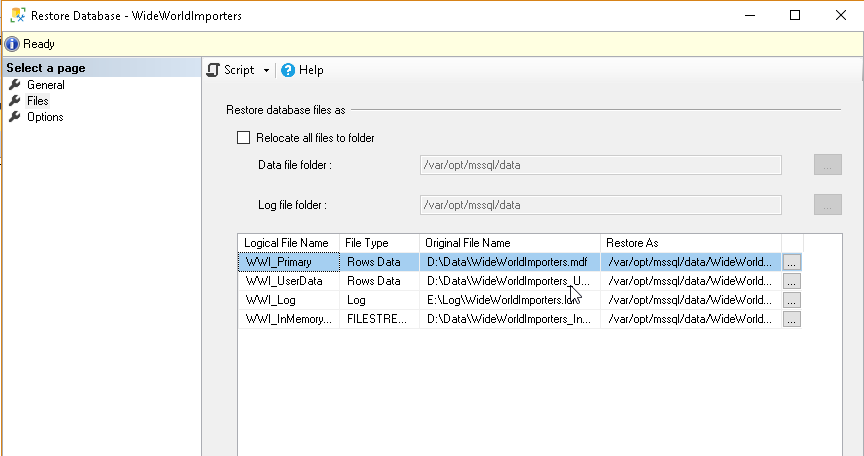
Task: Click the Script toolbar icon
Action: (213, 70)
